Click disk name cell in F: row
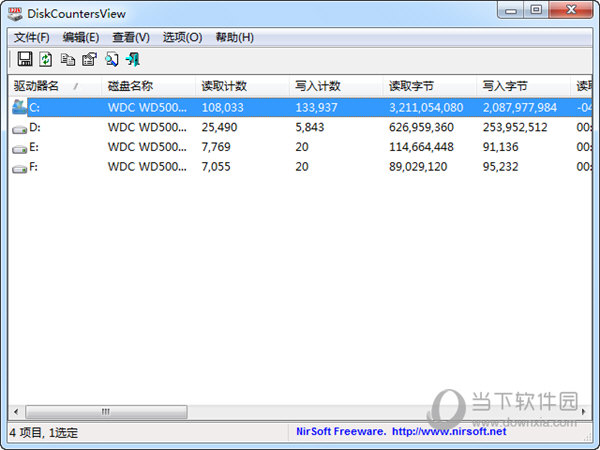Image resolution: width=600 pixels, height=450 pixels. (147, 167)
